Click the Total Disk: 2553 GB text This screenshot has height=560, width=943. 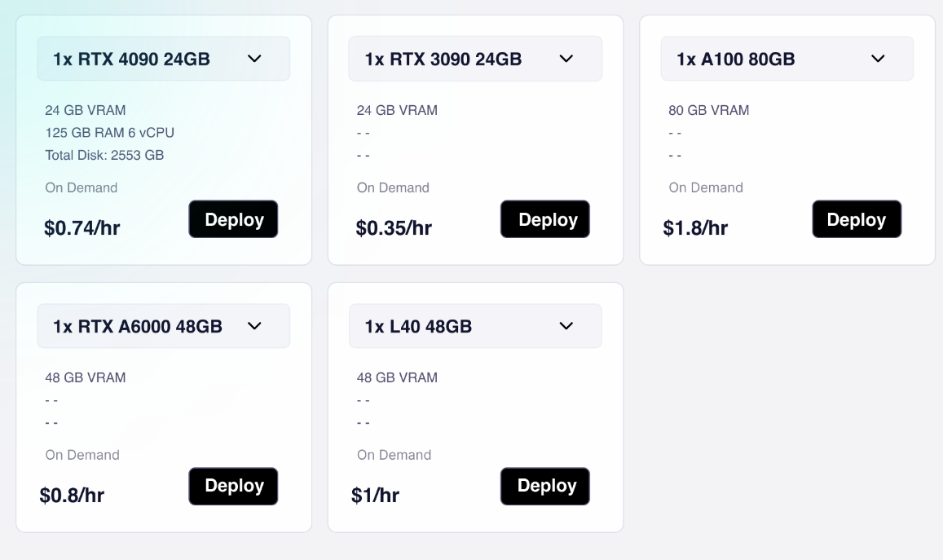[x=104, y=155]
